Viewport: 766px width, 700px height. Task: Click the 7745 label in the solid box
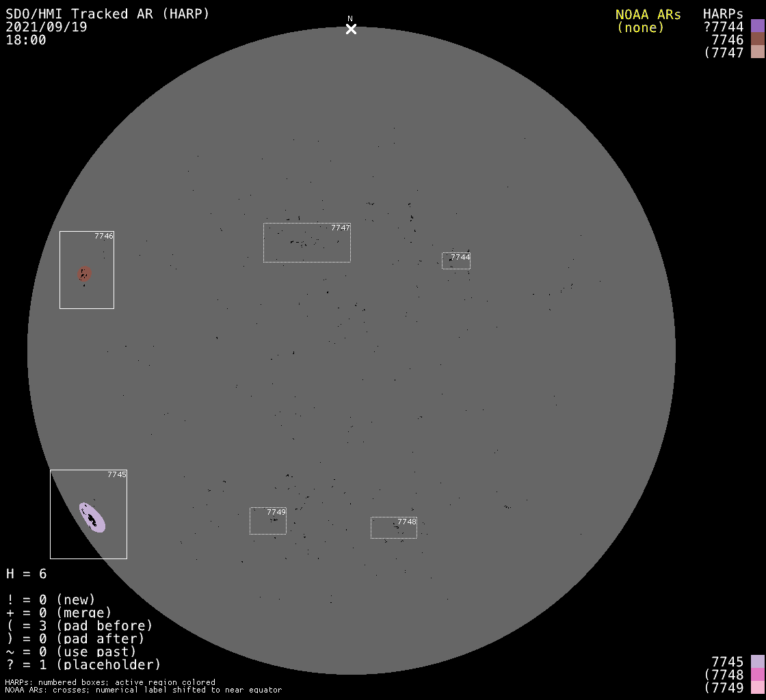click(x=116, y=474)
